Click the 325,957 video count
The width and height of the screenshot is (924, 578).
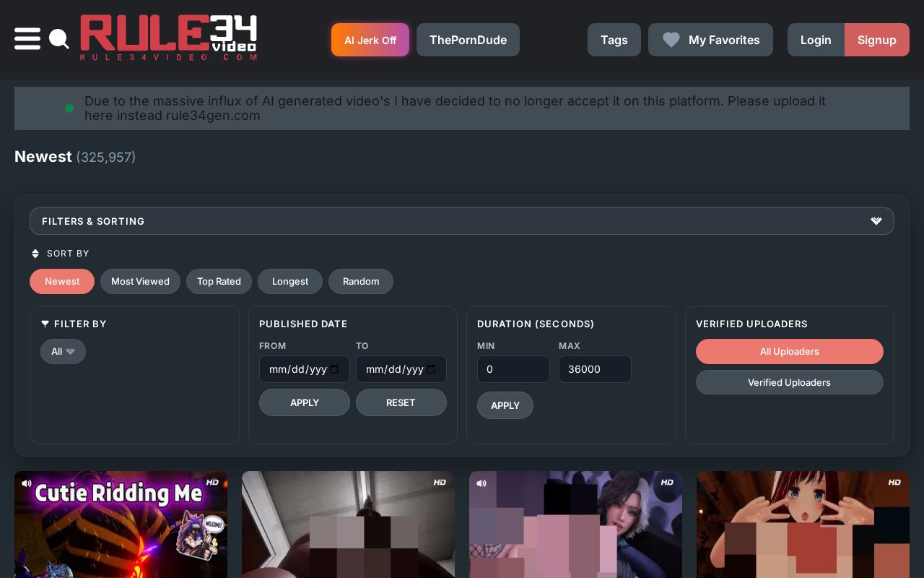(106, 158)
